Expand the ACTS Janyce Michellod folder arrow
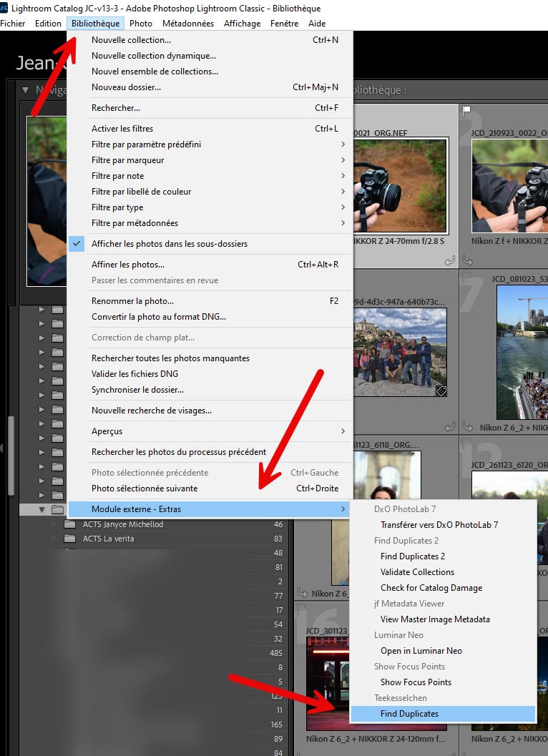Screen dimensions: 548x756 [x=54, y=524]
